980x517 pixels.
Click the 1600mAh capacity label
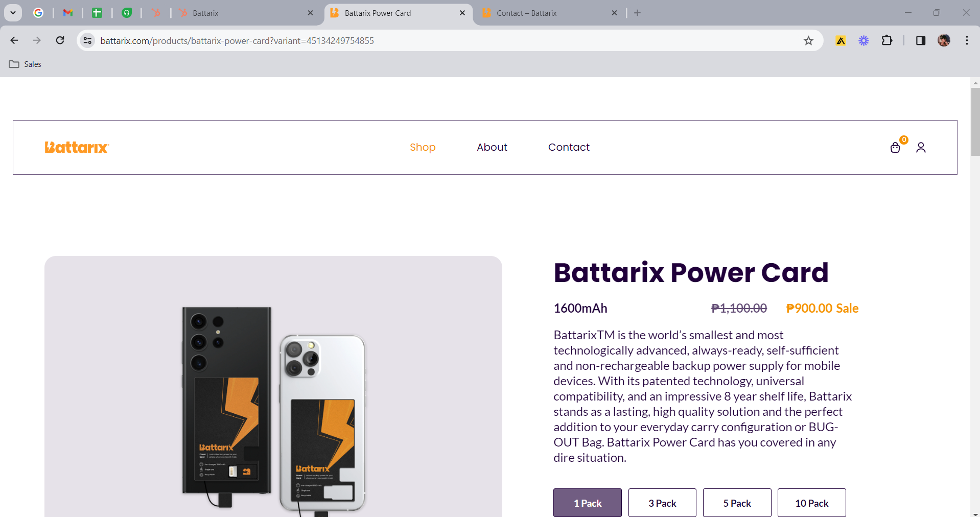[x=580, y=308]
